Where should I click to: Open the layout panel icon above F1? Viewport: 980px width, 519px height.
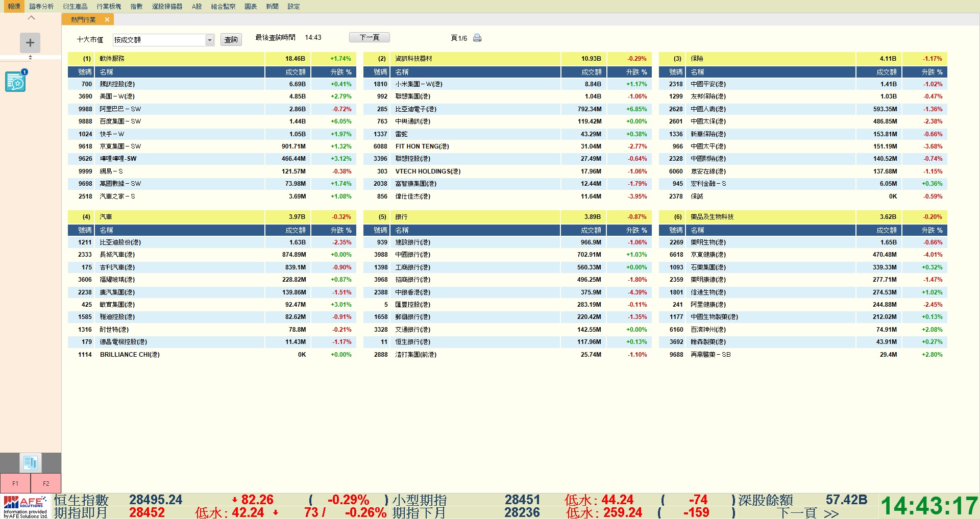(31, 463)
